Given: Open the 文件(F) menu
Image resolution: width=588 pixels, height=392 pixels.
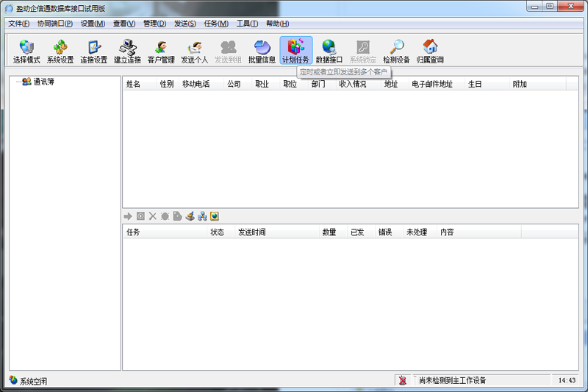Looking at the screenshot, I should [x=18, y=24].
